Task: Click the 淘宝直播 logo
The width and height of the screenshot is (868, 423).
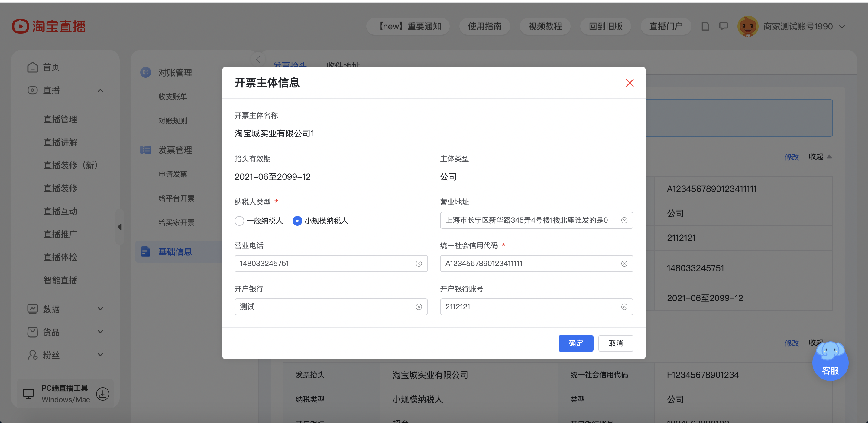Action: (49, 26)
